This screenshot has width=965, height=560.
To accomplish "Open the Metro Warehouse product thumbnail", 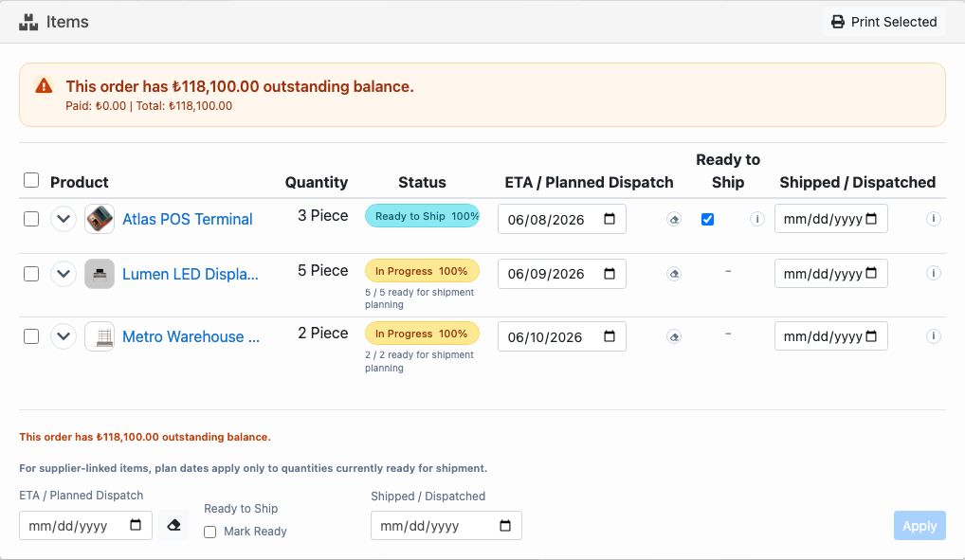I will [100, 336].
